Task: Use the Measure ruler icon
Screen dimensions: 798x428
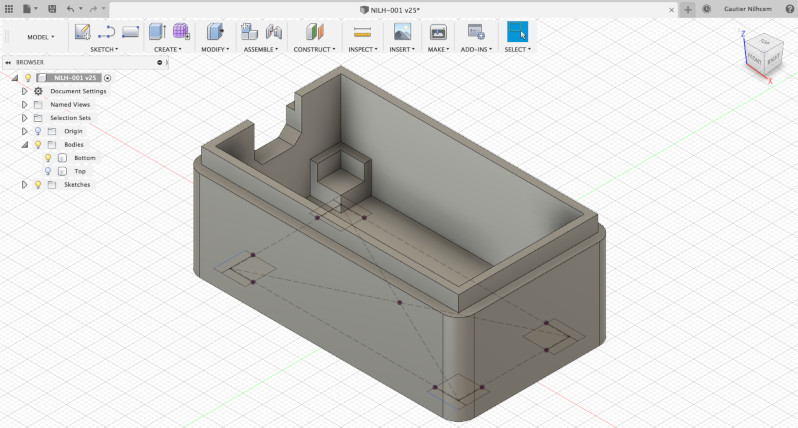Action: coord(362,33)
